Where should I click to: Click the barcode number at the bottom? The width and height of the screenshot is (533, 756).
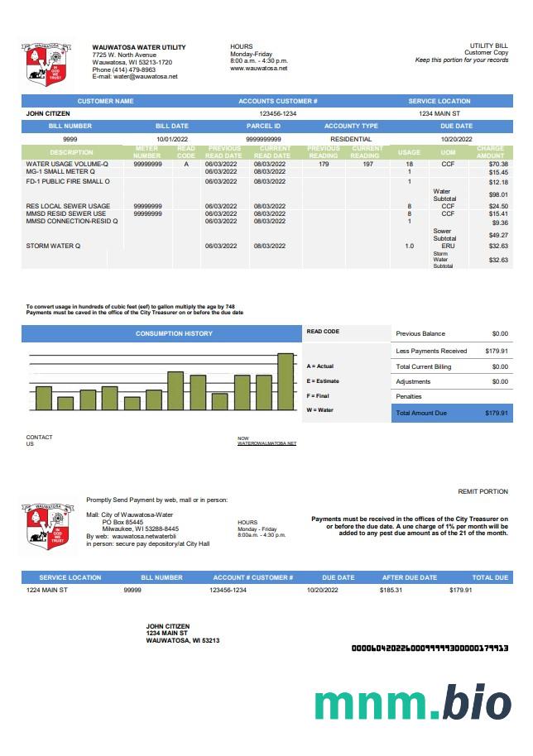[x=430, y=648]
